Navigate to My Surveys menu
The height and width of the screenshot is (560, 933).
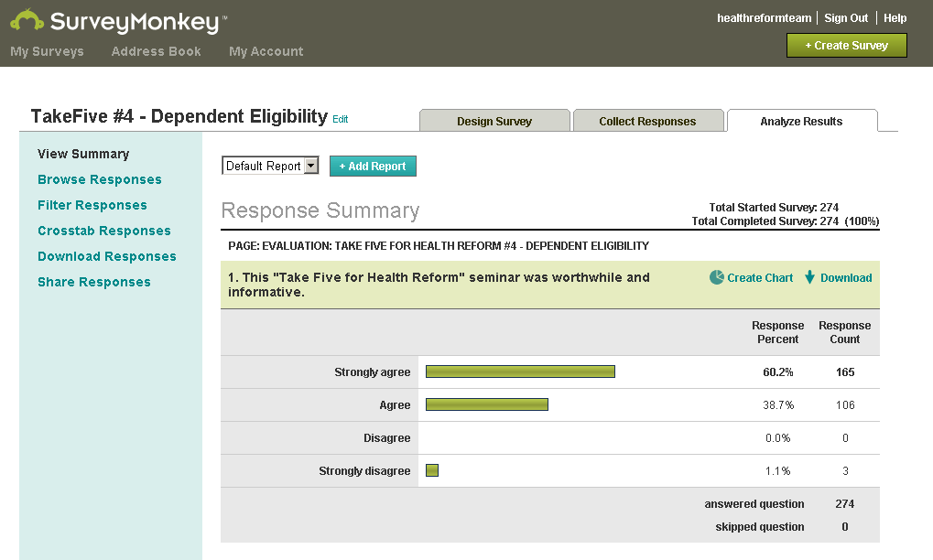[47, 51]
